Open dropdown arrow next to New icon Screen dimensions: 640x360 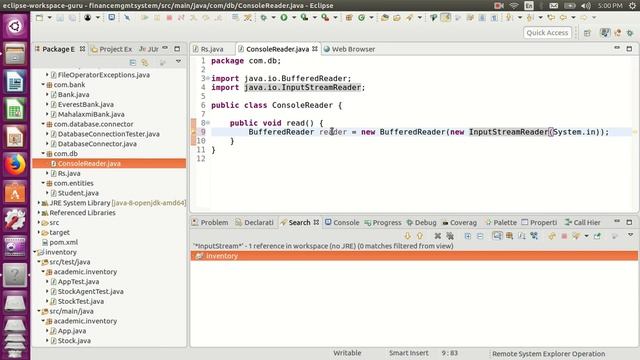[49, 18]
